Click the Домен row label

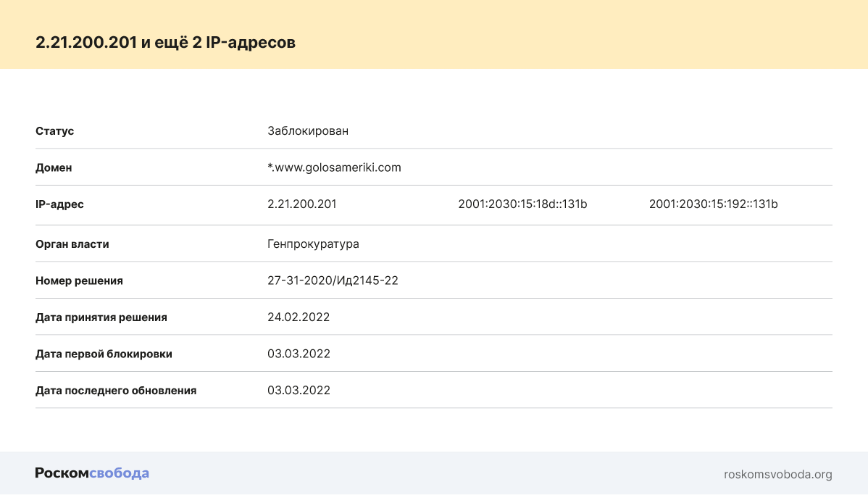(x=54, y=167)
